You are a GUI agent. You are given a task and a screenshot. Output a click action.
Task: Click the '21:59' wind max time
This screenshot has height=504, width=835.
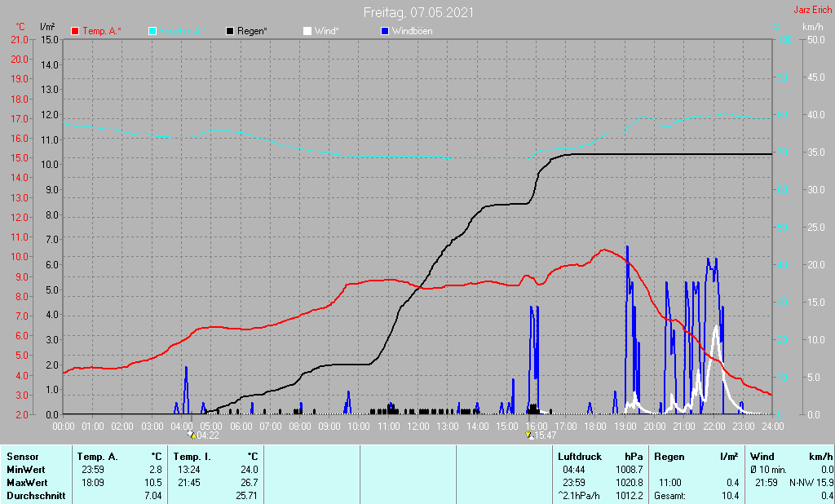(x=765, y=483)
